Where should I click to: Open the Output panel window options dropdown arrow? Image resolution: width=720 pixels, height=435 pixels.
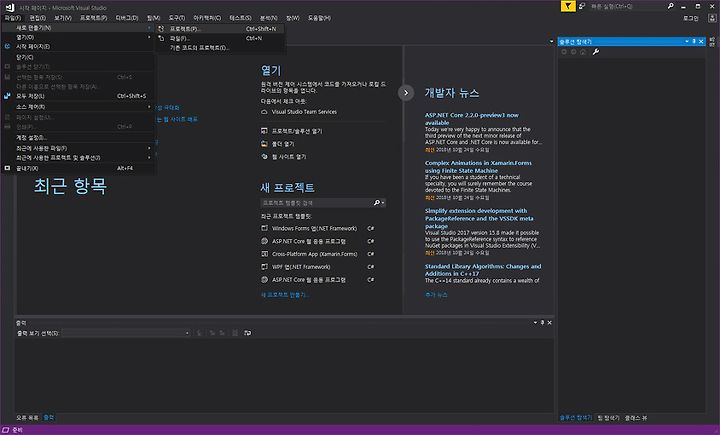click(535, 322)
